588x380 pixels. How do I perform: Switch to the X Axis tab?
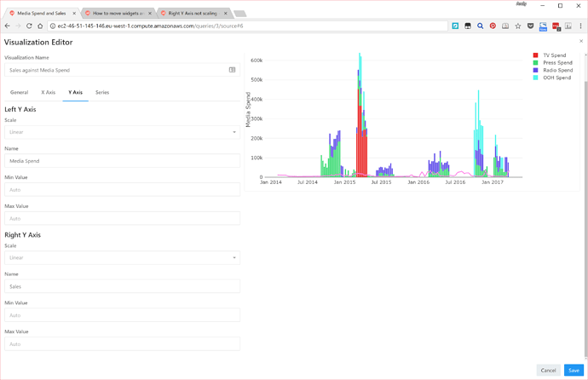tap(48, 92)
